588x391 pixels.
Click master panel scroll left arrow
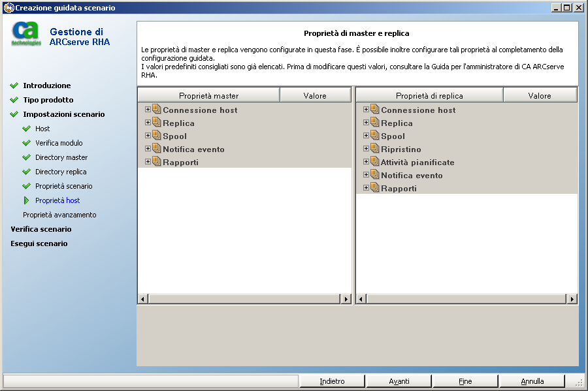click(x=143, y=299)
